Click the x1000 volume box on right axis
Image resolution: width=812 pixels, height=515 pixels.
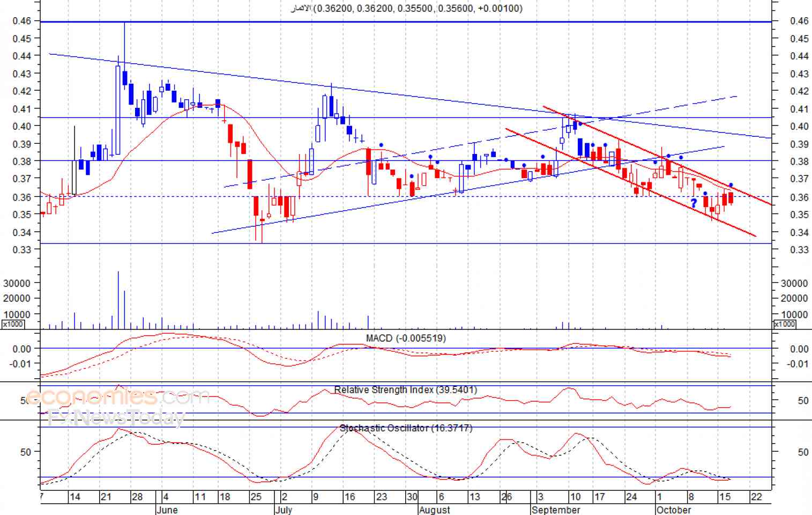coord(784,325)
